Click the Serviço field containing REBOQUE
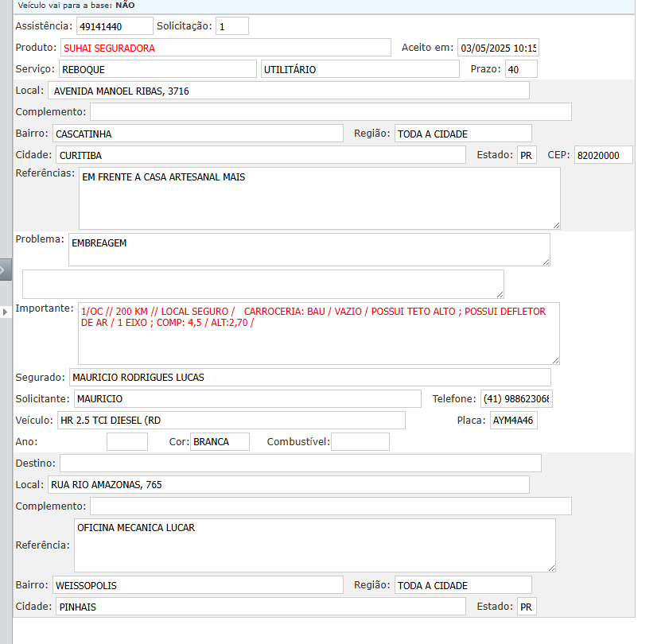 tap(157, 69)
